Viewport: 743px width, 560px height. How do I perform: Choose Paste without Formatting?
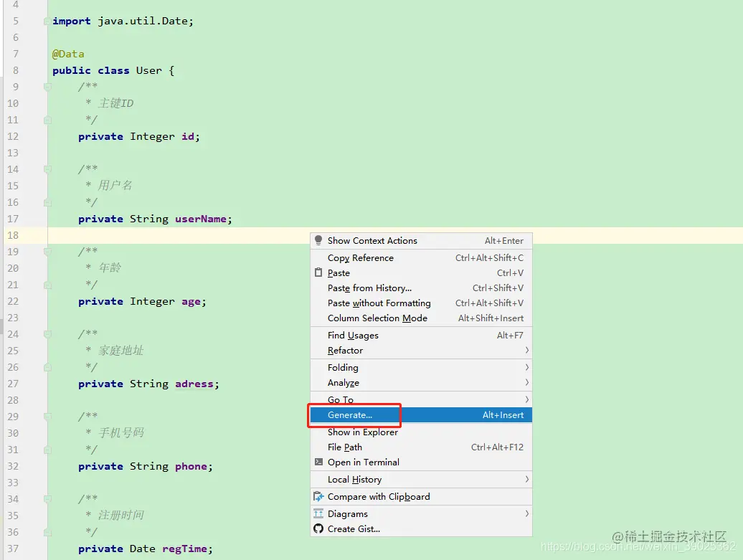(421, 303)
